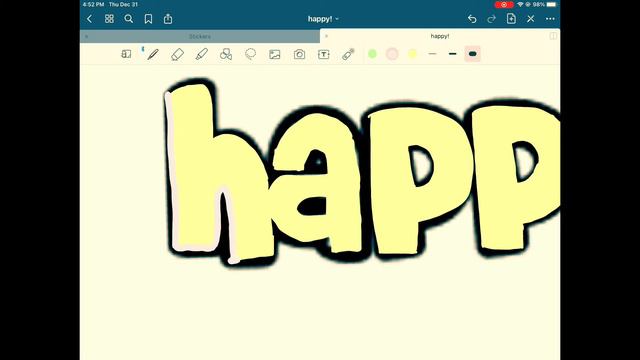640x360 pixels.
Task: Pick the yellow color swatch
Action: coord(412,54)
